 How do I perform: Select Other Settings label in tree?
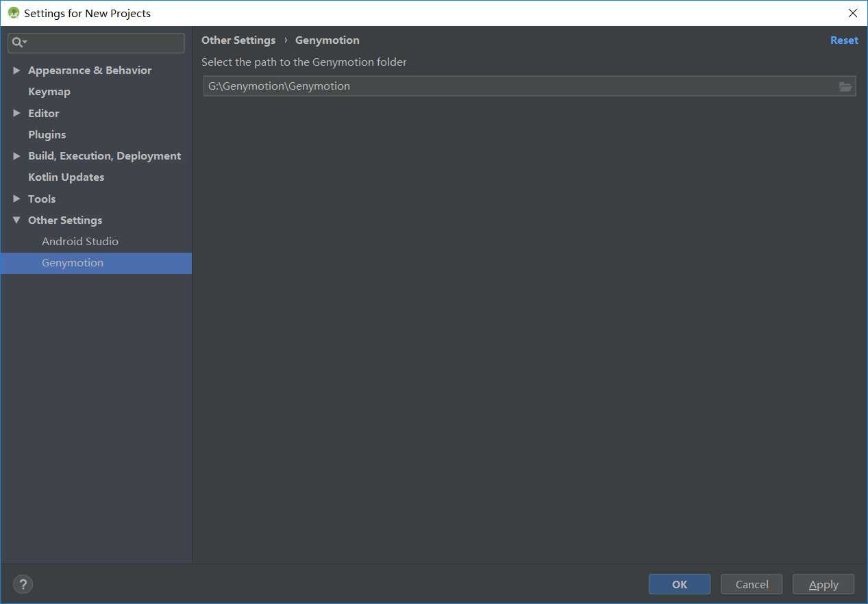65,220
